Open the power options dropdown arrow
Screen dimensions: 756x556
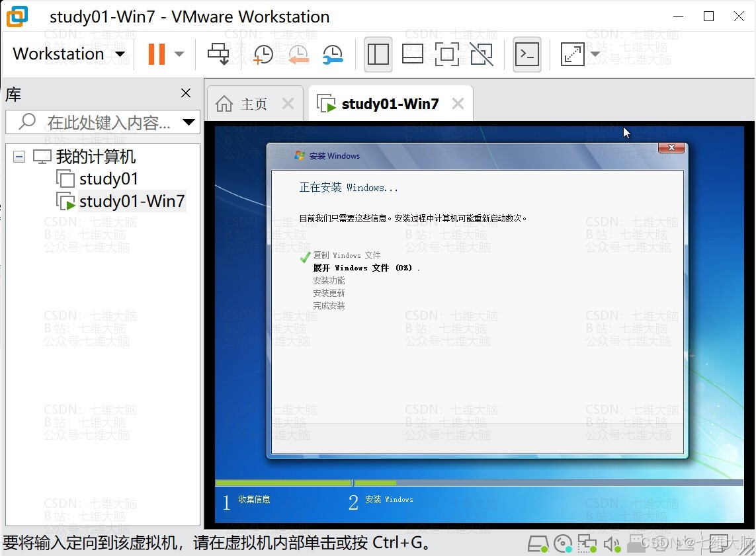click(179, 54)
